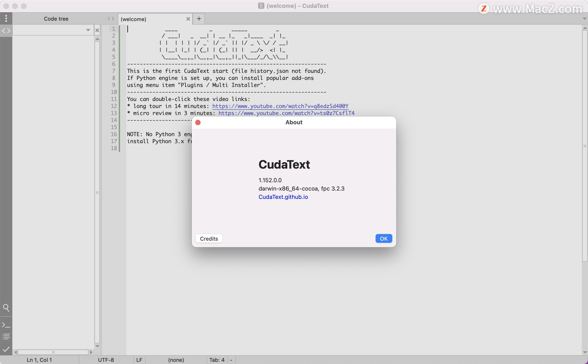
Task: Click the editor vertical scrollbar thumb
Action: [585, 146]
